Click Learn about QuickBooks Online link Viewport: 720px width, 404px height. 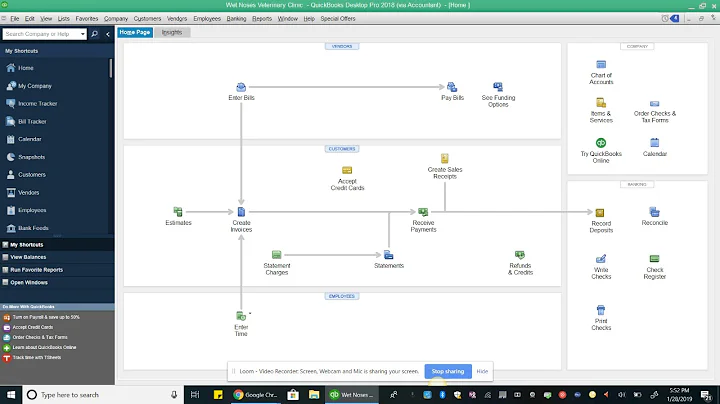[44, 348]
